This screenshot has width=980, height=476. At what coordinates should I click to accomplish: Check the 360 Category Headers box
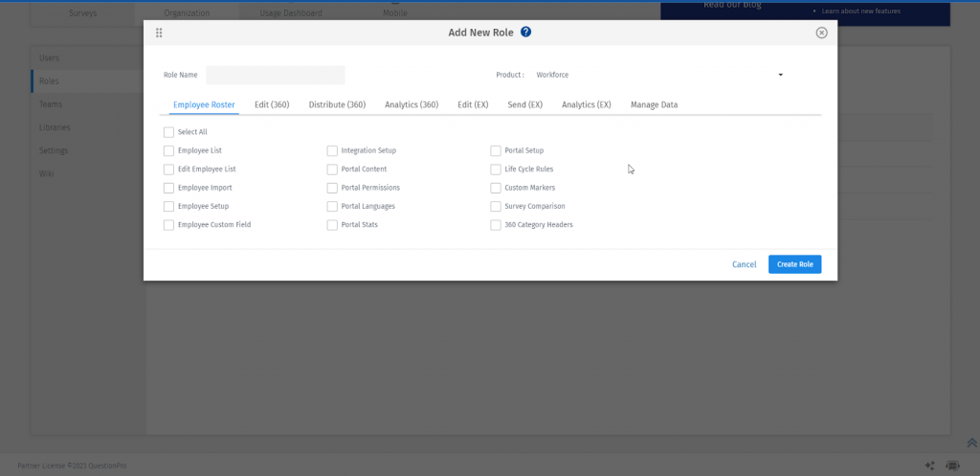[496, 224]
